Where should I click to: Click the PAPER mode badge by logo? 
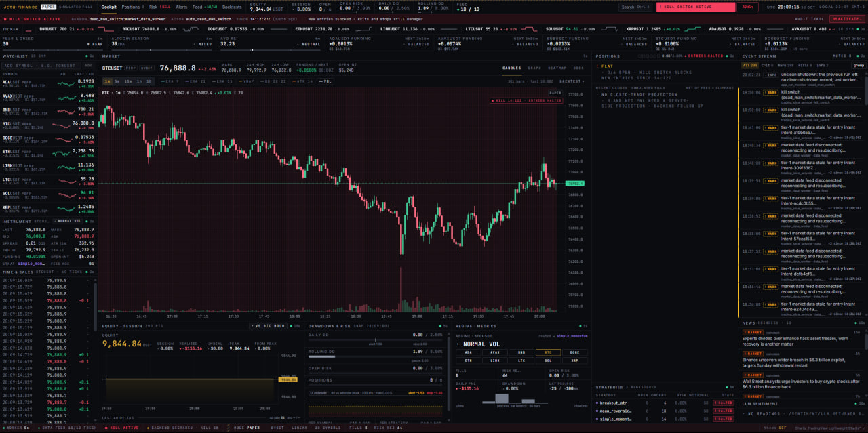[x=49, y=7]
